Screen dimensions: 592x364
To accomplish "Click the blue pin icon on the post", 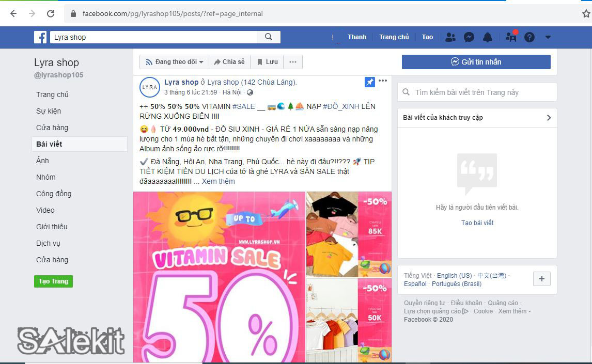I will [369, 82].
